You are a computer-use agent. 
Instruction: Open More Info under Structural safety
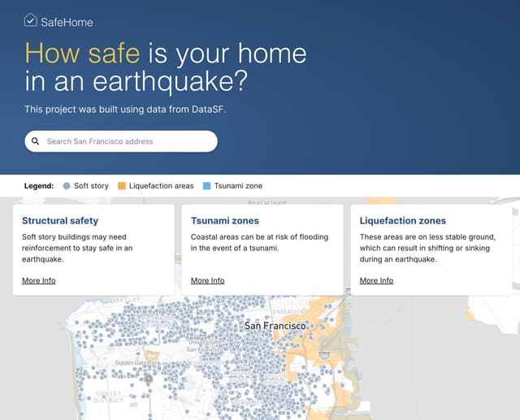click(x=39, y=280)
